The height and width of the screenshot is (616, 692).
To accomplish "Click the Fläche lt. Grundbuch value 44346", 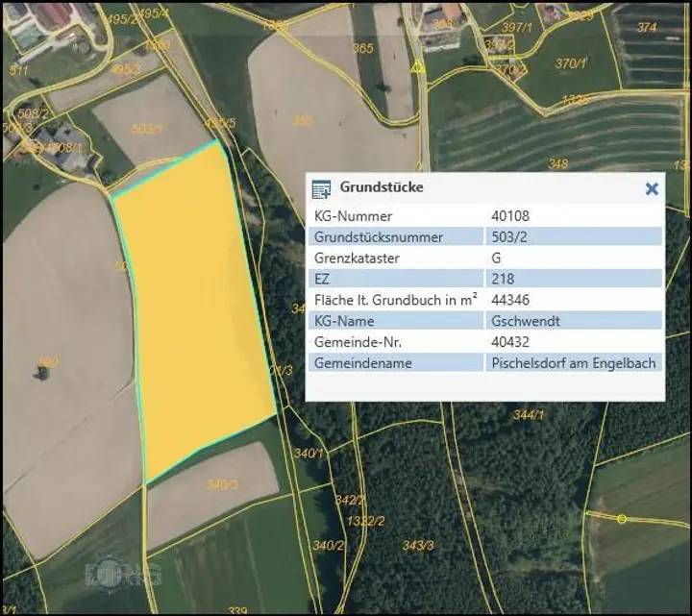I will (509, 300).
